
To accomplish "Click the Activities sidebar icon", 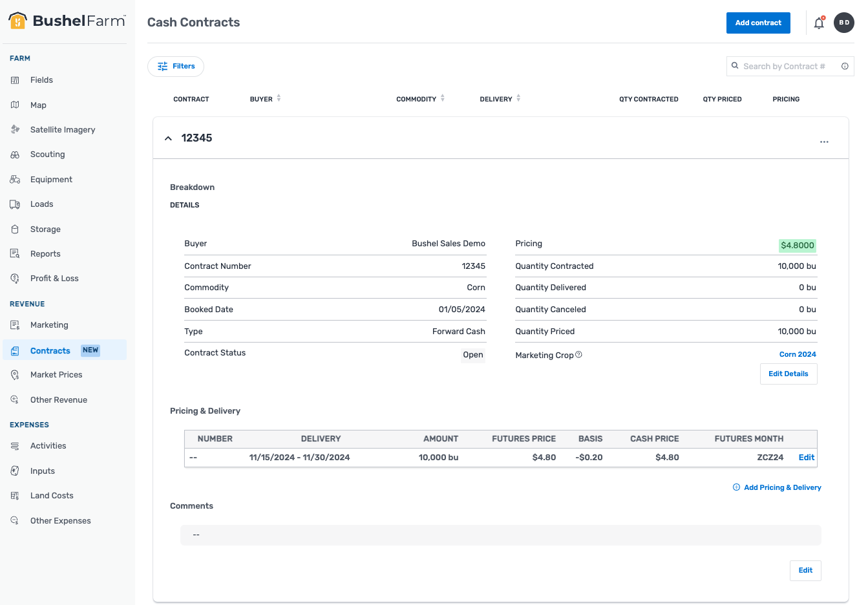I will [15, 446].
